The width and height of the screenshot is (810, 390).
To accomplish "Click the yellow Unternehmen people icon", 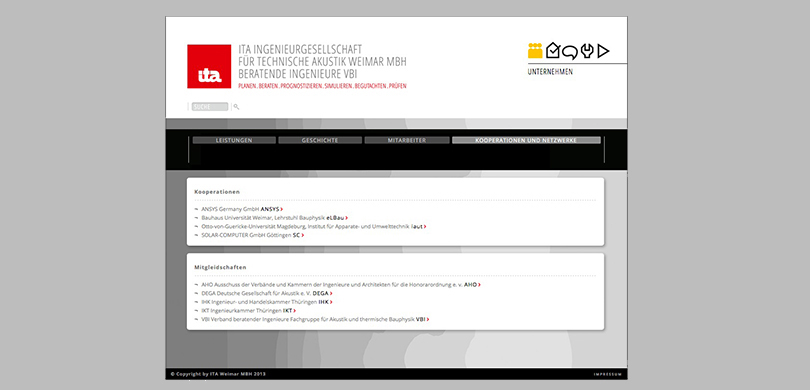I will click(535, 51).
